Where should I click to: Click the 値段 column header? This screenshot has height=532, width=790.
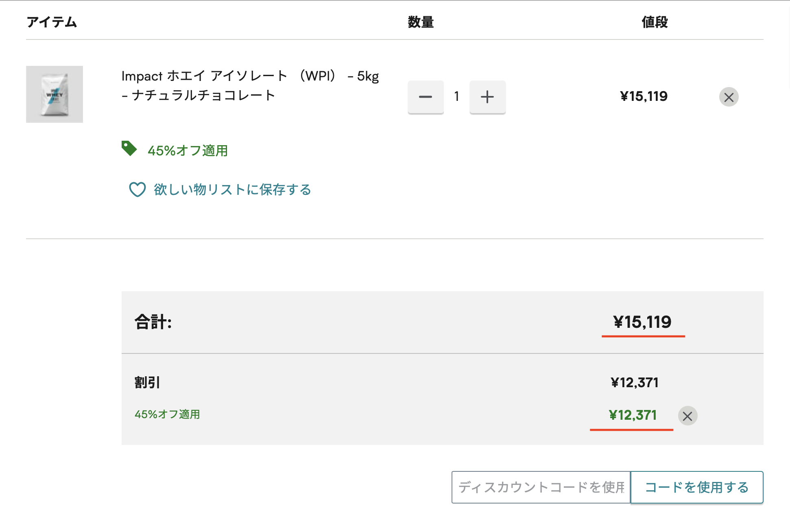point(655,22)
